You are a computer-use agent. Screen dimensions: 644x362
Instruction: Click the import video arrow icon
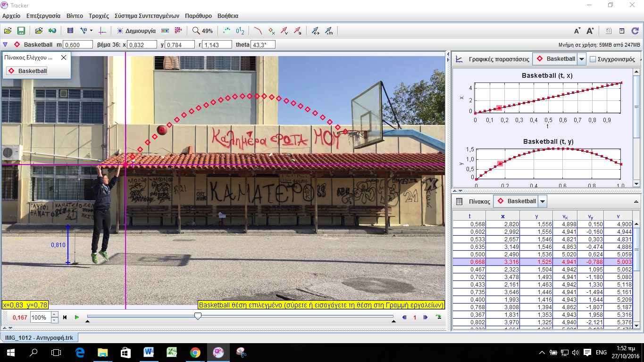(x=52, y=31)
